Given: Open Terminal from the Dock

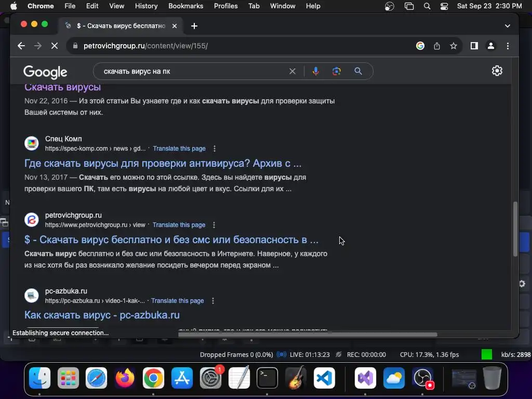Looking at the screenshot, I should point(267,378).
